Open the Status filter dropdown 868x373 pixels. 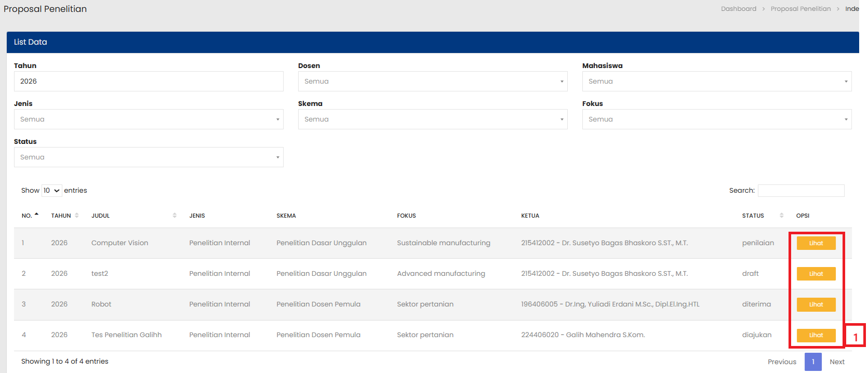(x=149, y=157)
